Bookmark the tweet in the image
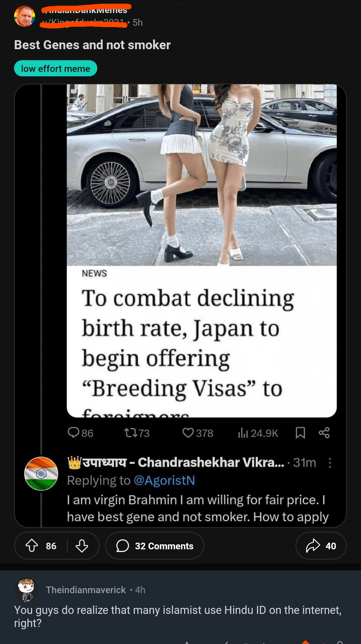361x644 pixels. pyautogui.click(x=300, y=433)
